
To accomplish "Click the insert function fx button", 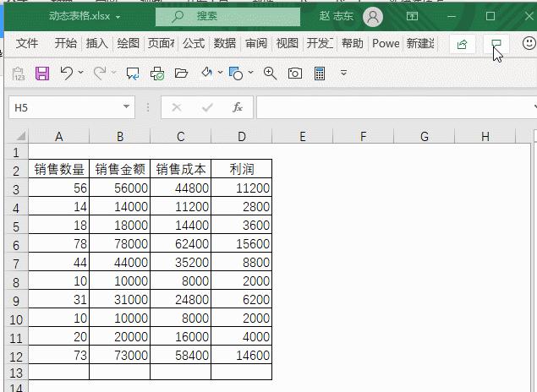I will [x=238, y=107].
